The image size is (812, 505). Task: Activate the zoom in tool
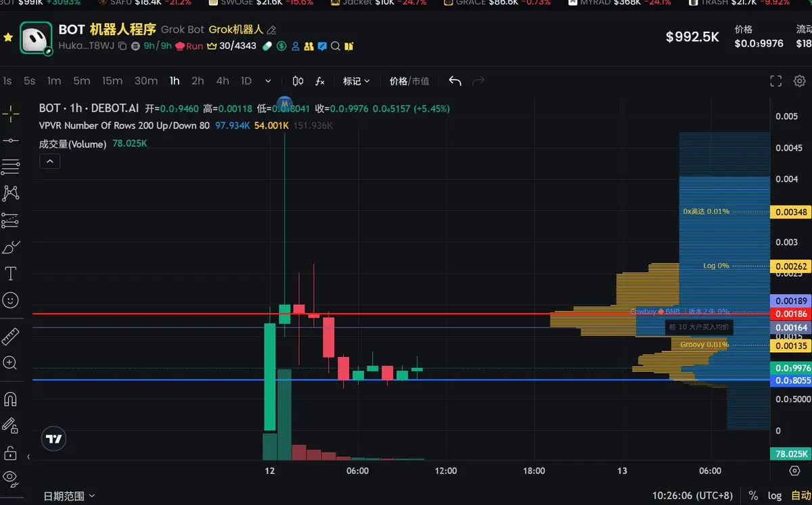(10, 363)
